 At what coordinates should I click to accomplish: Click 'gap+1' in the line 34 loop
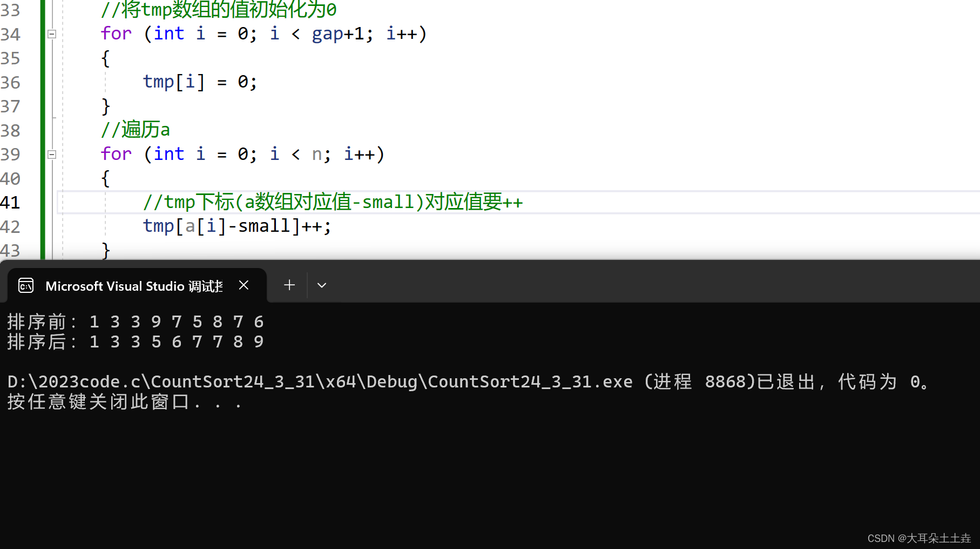pyautogui.click(x=338, y=34)
